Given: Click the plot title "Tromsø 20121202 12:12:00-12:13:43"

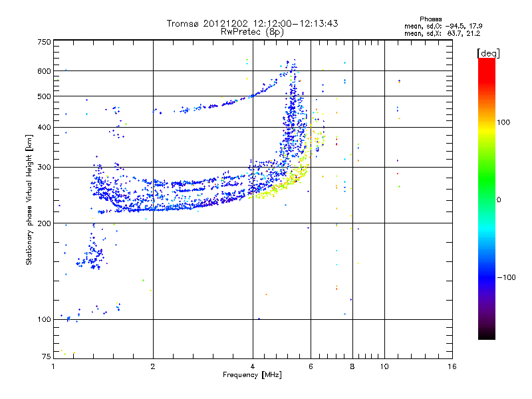Looking at the screenshot, I should pos(252,23).
